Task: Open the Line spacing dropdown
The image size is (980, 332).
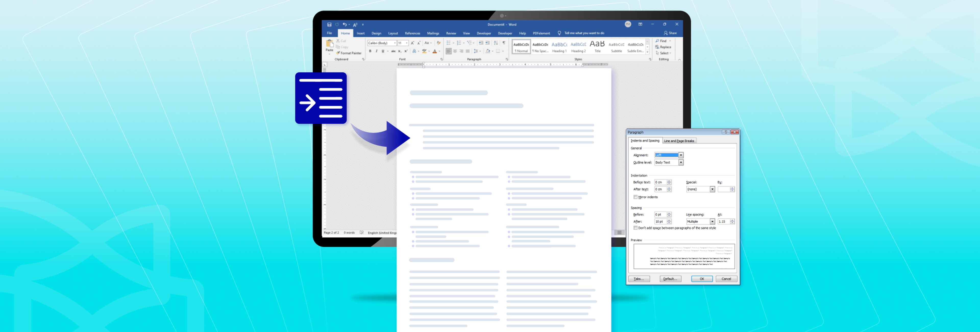Action: [712, 221]
